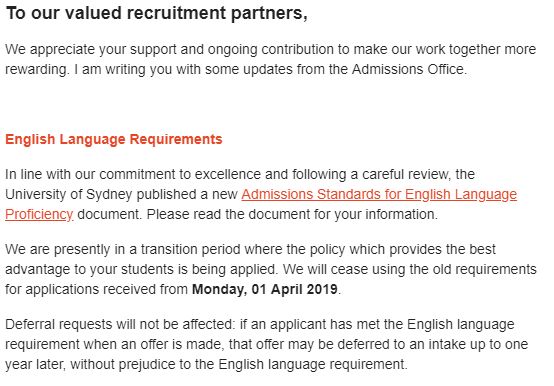
Task: Click the phrase I am writing you
Action: tap(124, 69)
